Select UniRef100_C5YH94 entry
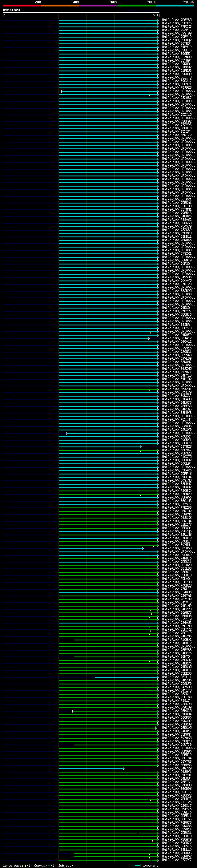 point(177,60)
